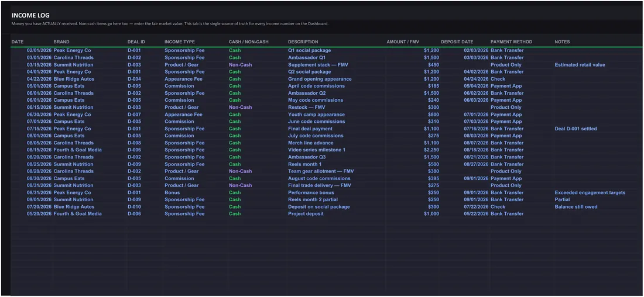Screen dimensions: 644x297
Task: Click the $380 amount cell
Action: point(433,171)
